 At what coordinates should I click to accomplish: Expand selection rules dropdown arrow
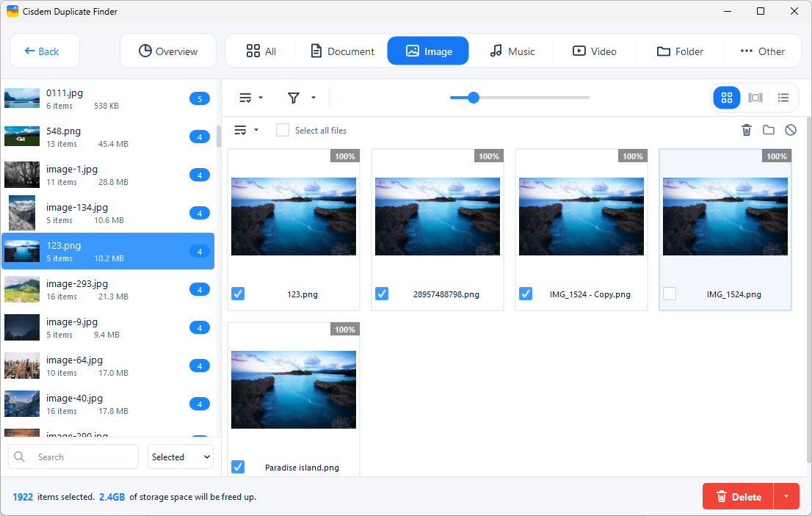click(x=255, y=130)
